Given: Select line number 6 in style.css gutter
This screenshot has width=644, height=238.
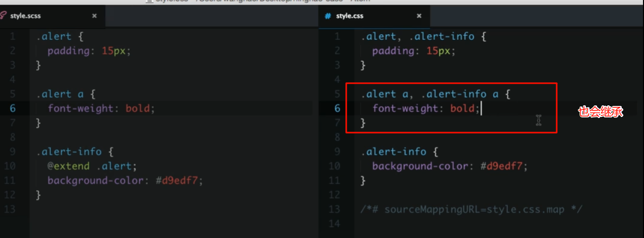Looking at the screenshot, I should 337,108.
